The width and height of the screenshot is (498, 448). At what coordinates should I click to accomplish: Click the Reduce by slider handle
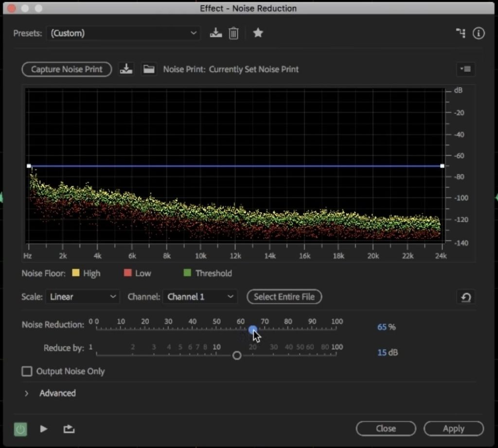[237, 356]
